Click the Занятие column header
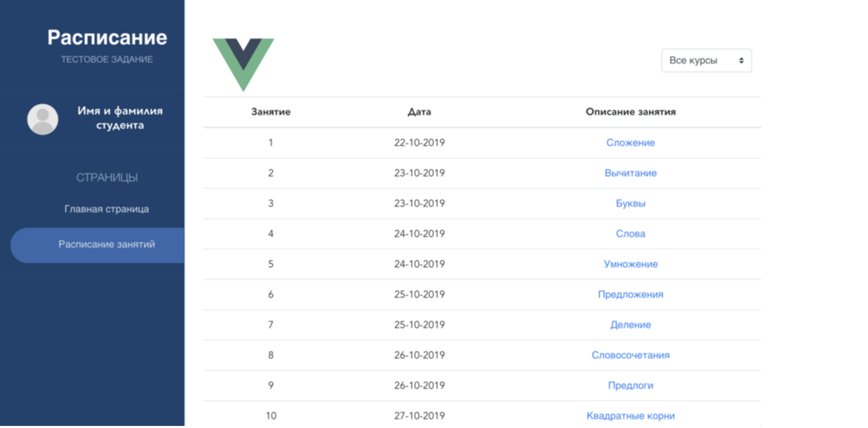 (271, 111)
